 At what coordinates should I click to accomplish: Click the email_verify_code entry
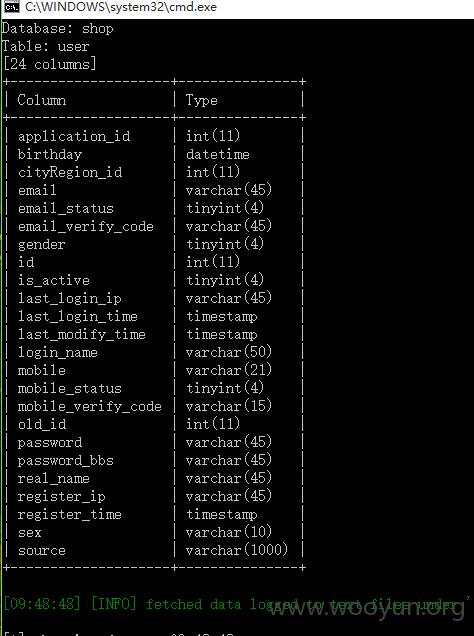(86, 226)
